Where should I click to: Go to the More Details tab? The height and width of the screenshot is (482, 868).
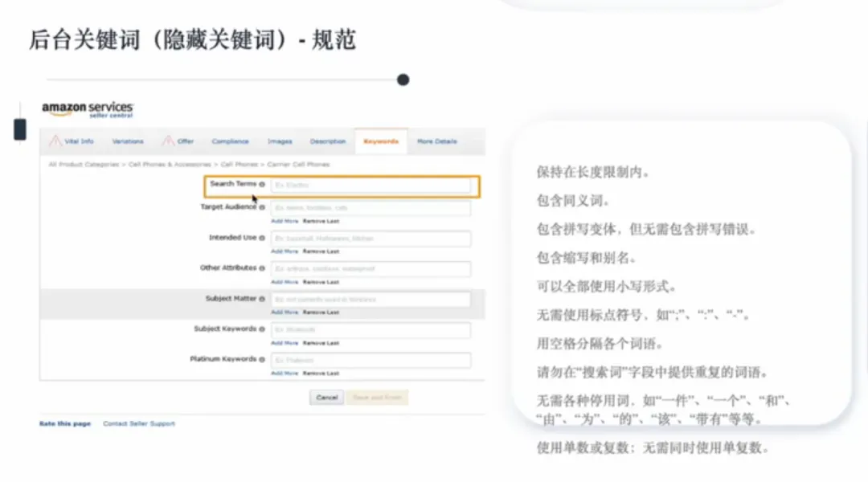(436, 141)
